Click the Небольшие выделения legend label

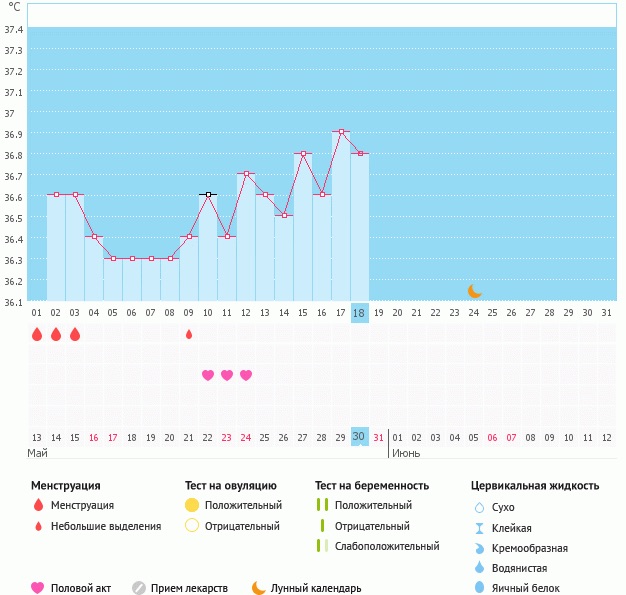click(x=106, y=526)
